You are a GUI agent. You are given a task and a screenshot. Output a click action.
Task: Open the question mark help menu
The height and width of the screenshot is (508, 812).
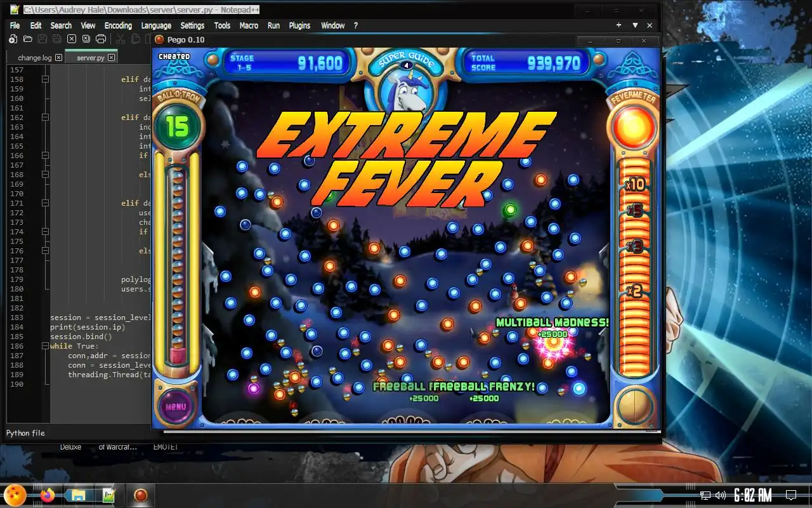click(x=355, y=25)
